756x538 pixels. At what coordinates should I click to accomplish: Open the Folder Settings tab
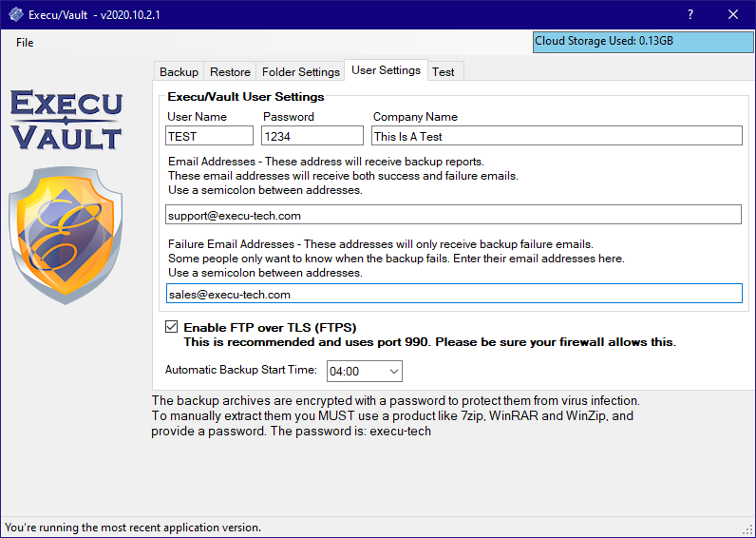point(300,71)
